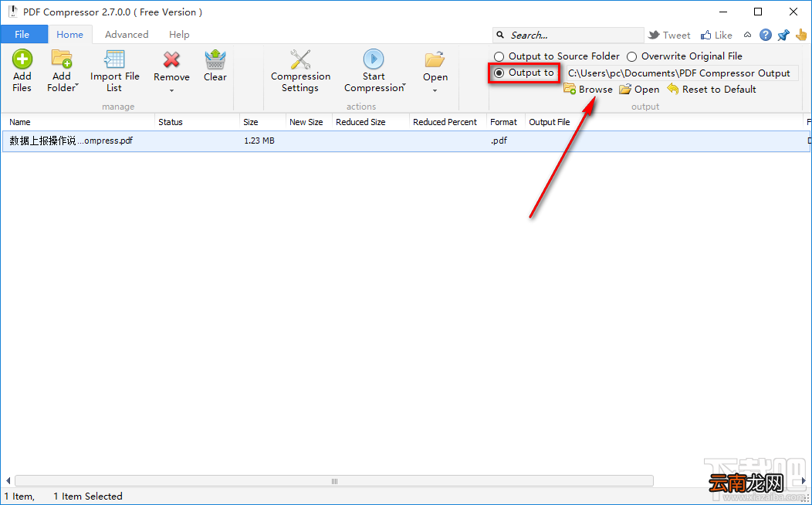Select Output to Source Folder radio button
The width and height of the screenshot is (812, 505).
point(499,56)
